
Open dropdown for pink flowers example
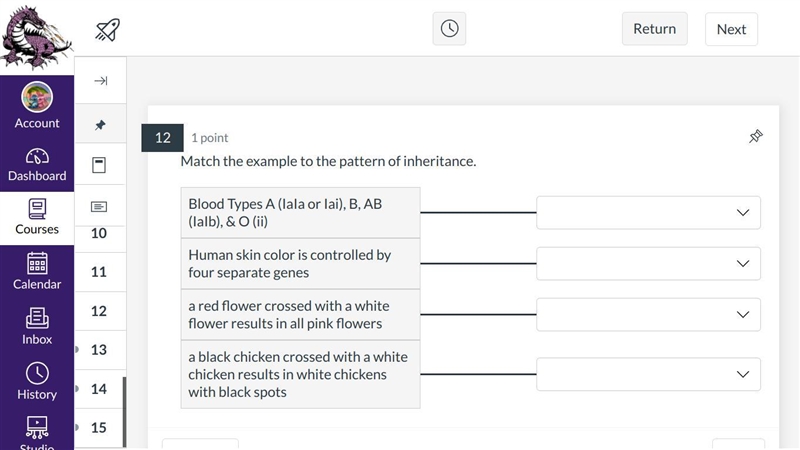tap(648, 314)
